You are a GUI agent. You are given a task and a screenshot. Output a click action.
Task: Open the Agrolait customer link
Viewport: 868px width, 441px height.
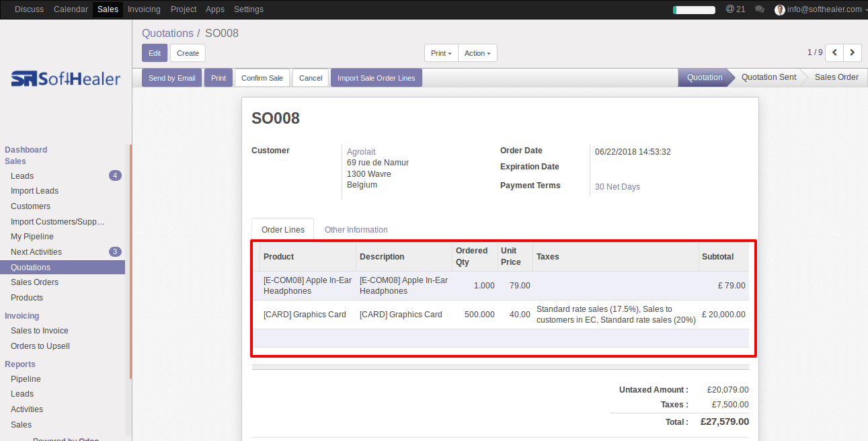361,151
